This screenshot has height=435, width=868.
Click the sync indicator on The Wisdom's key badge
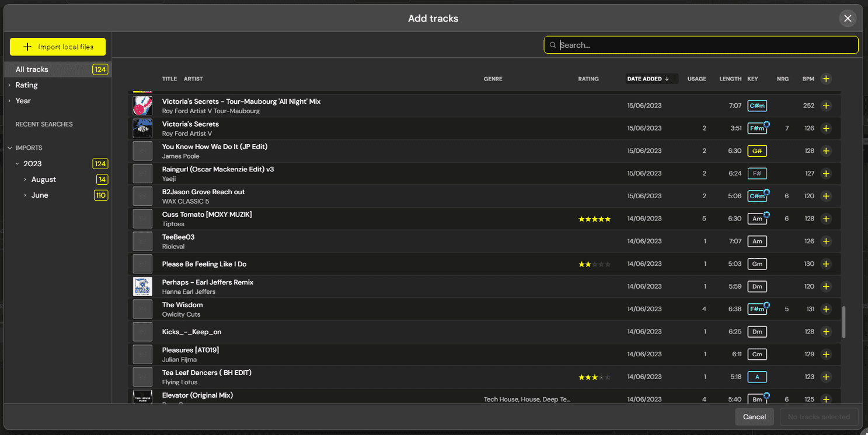[x=765, y=304]
